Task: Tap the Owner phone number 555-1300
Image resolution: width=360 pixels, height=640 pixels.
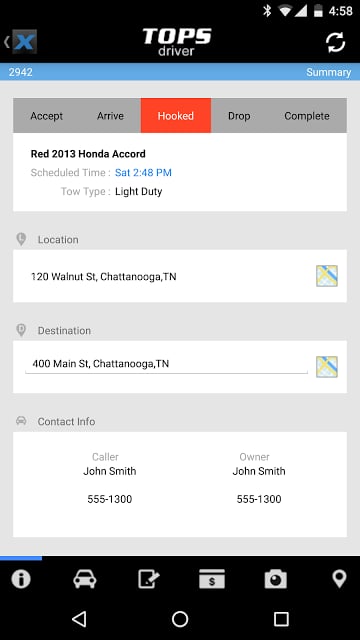Action: (x=259, y=499)
